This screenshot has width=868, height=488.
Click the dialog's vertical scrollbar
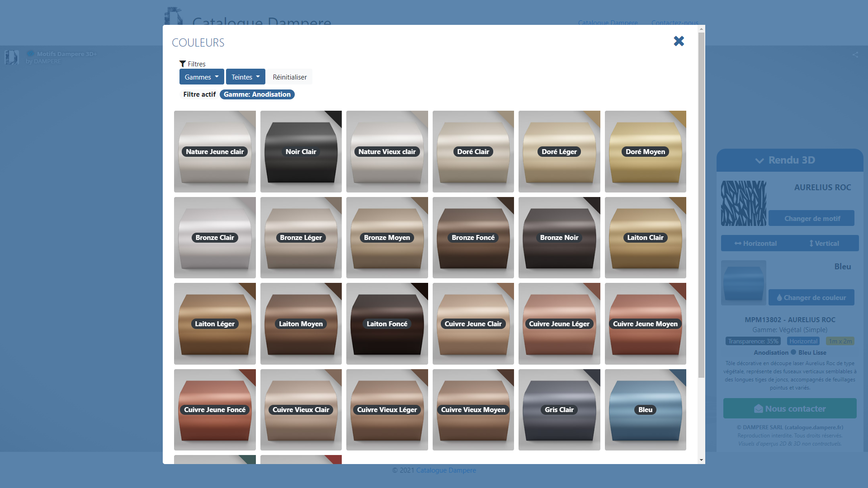click(x=701, y=205)
